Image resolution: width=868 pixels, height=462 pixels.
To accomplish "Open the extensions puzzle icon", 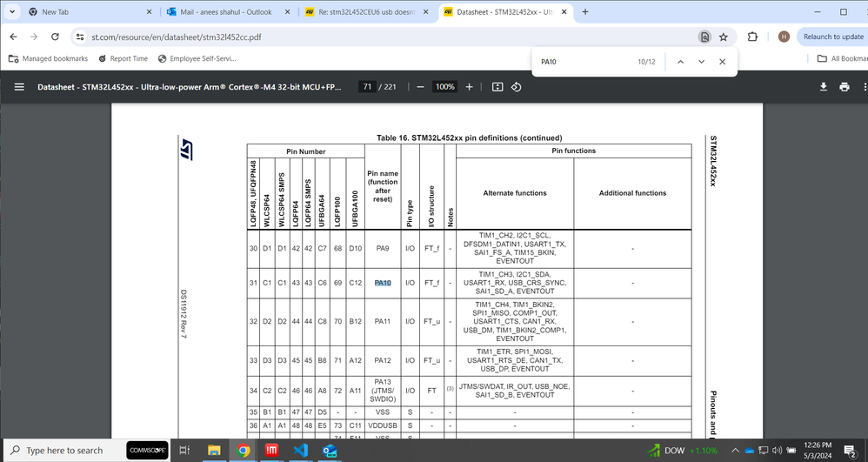I will point(752,37).
